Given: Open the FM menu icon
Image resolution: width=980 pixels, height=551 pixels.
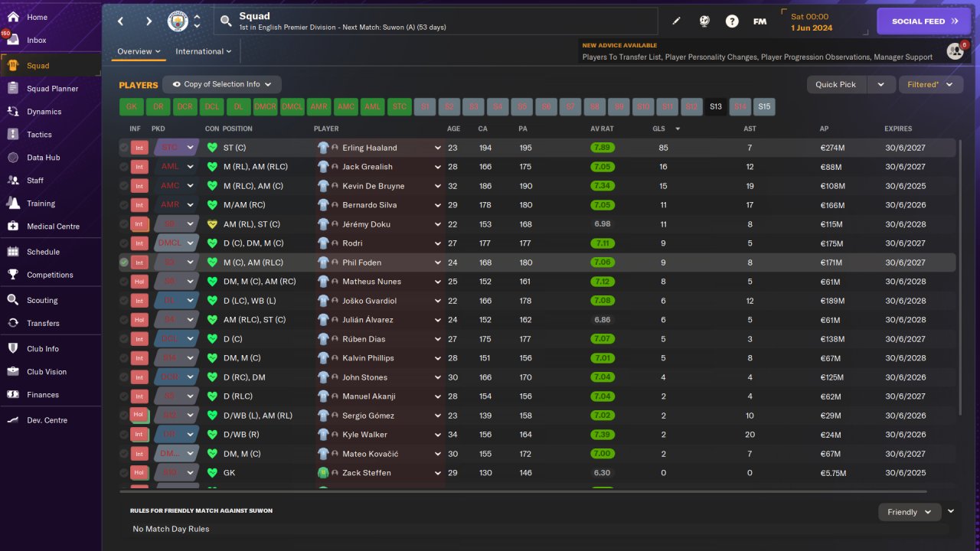Looking at the screenshot, I should 759,21.
